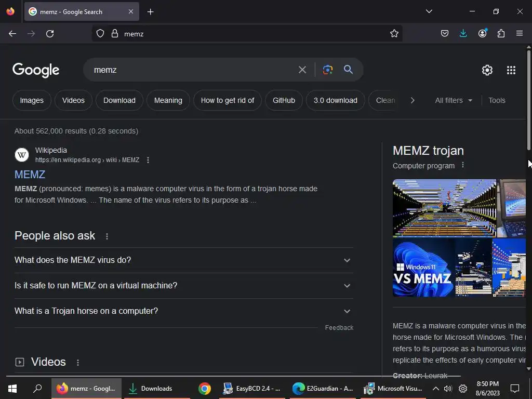Image resolution: width=532 pixels, height=399 pixels.
Task: Open Google quick settings gear
Action: point(487,70)
